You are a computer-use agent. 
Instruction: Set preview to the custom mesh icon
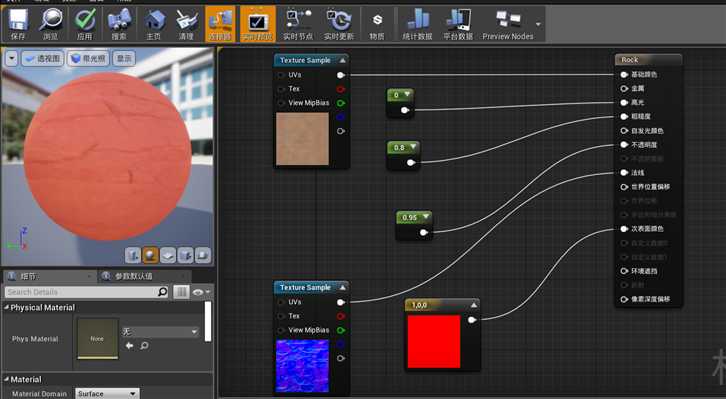(x=202, y=255)
